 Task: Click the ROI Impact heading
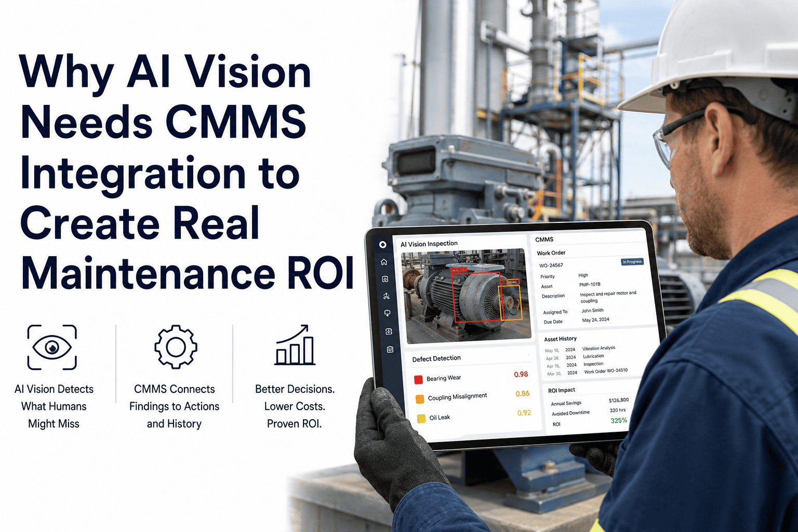(x=562, y=390)
